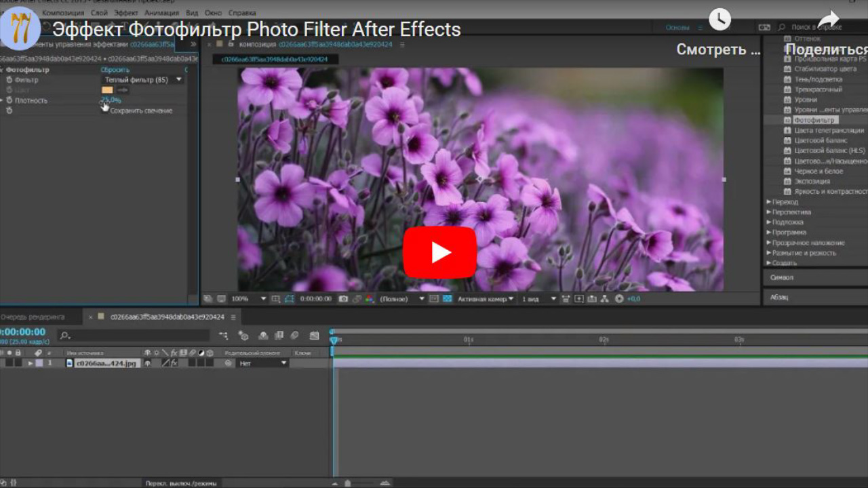The image size is (868, 488).
Task: Click the magnifier search icon in timeline
Action: tap(63, 335)
